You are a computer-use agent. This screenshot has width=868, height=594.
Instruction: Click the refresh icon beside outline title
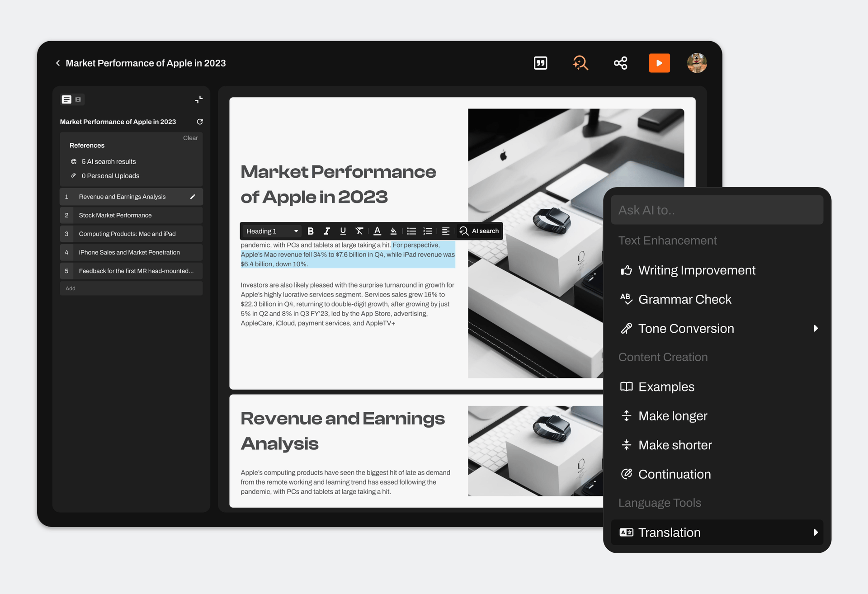click(200, 122)
